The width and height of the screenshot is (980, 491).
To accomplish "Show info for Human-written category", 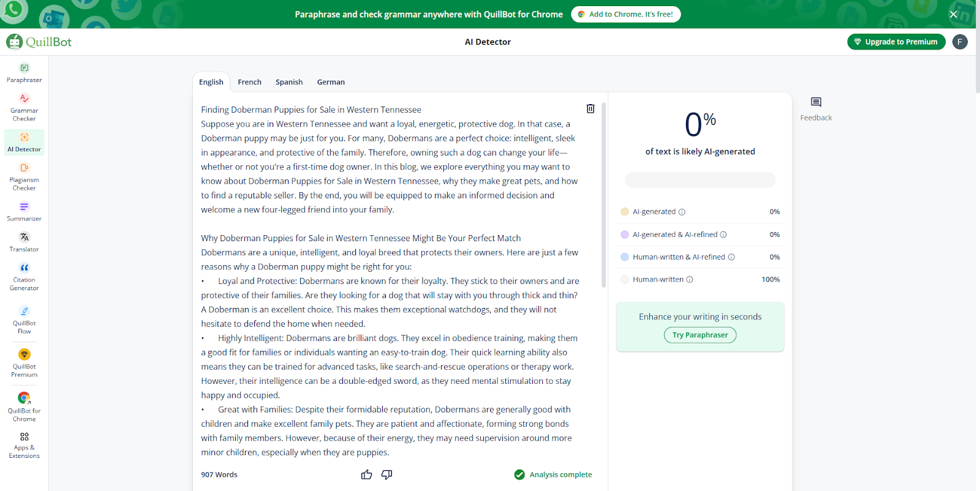I will (690, 280).
